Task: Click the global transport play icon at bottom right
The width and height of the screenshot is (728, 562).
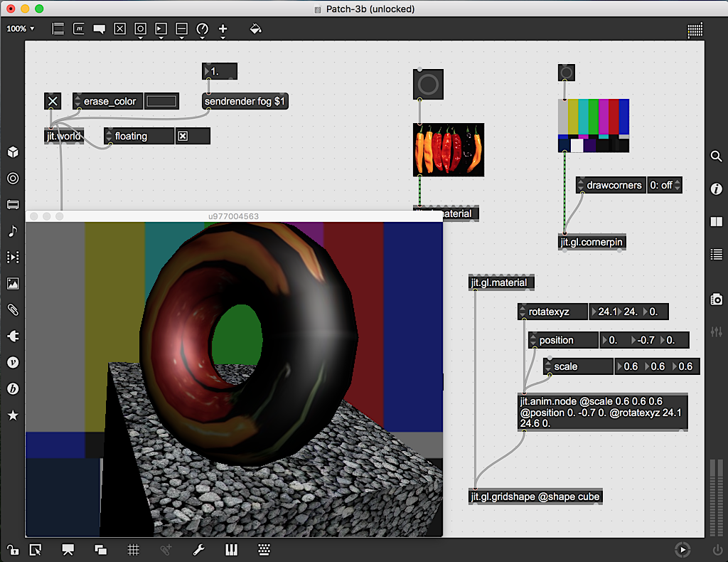Action: click(682, 550)
